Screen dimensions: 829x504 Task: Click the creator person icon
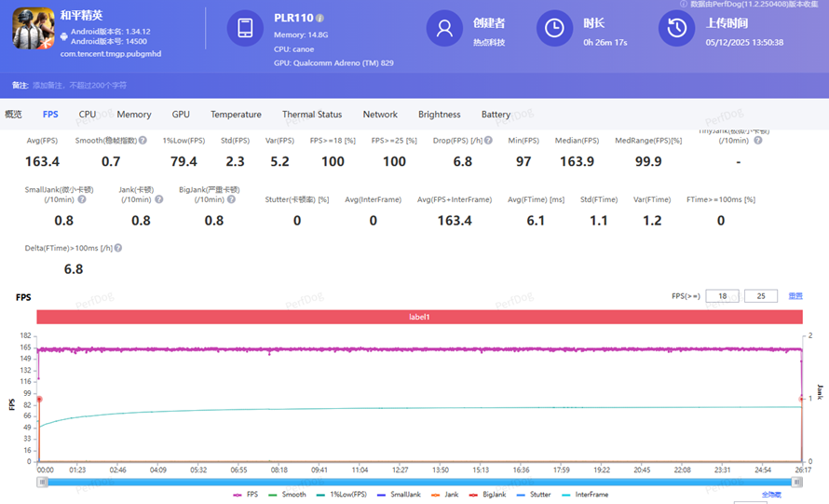pos(444,28)
